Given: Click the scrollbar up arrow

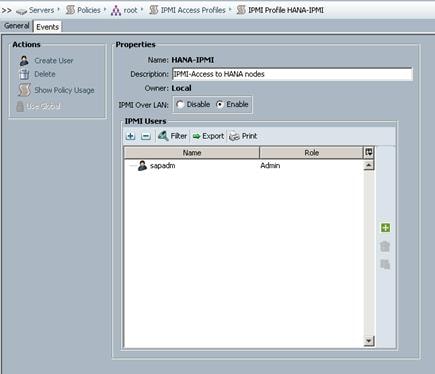Looking at the screenshot, I should click(x=369, y=165).
